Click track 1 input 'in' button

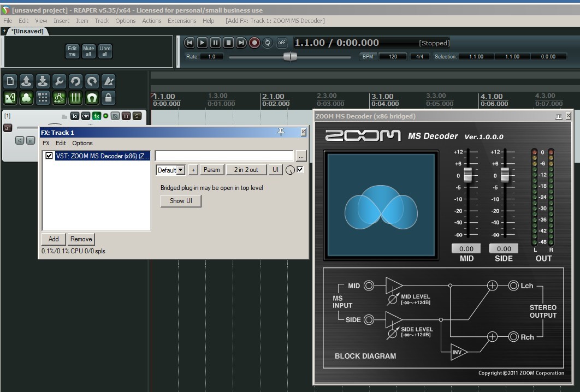click(x=31, y=140)
